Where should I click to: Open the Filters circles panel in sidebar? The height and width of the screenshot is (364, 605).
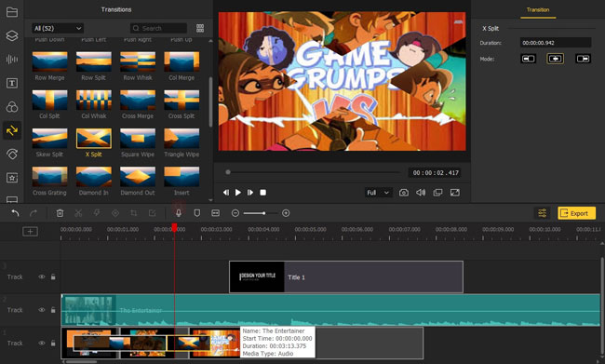[x=12, y=107]
